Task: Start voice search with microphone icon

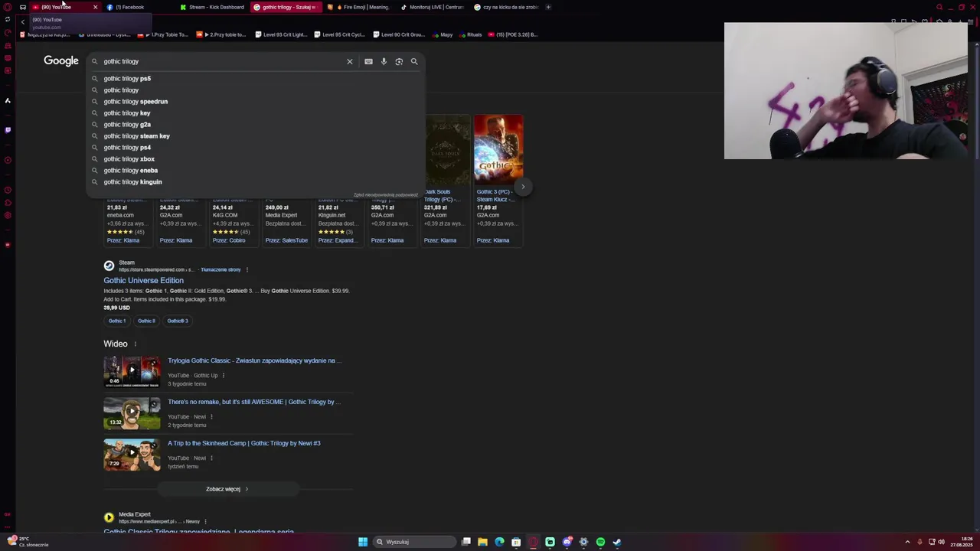Action: click(x=384, y=61)
